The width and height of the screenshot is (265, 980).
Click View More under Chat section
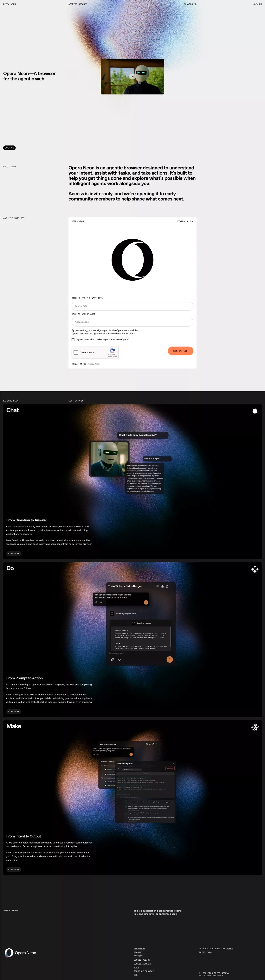coord(14,554)
